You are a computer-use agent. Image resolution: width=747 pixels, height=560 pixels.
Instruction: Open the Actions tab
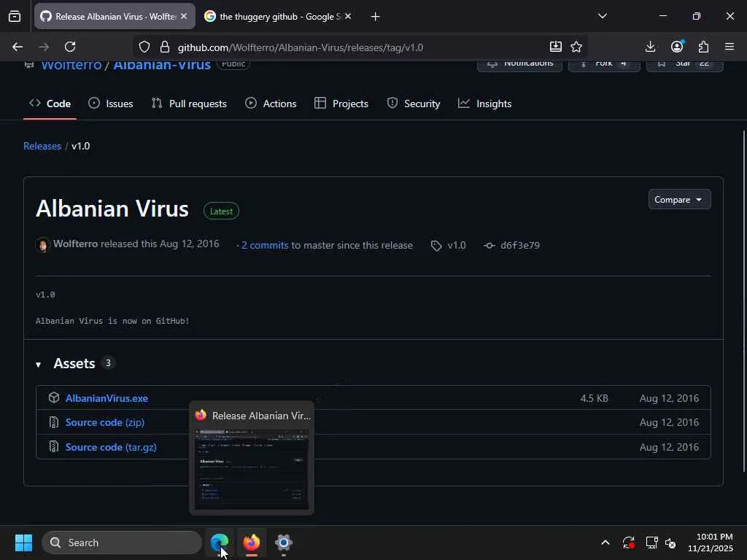coord(271,104)
